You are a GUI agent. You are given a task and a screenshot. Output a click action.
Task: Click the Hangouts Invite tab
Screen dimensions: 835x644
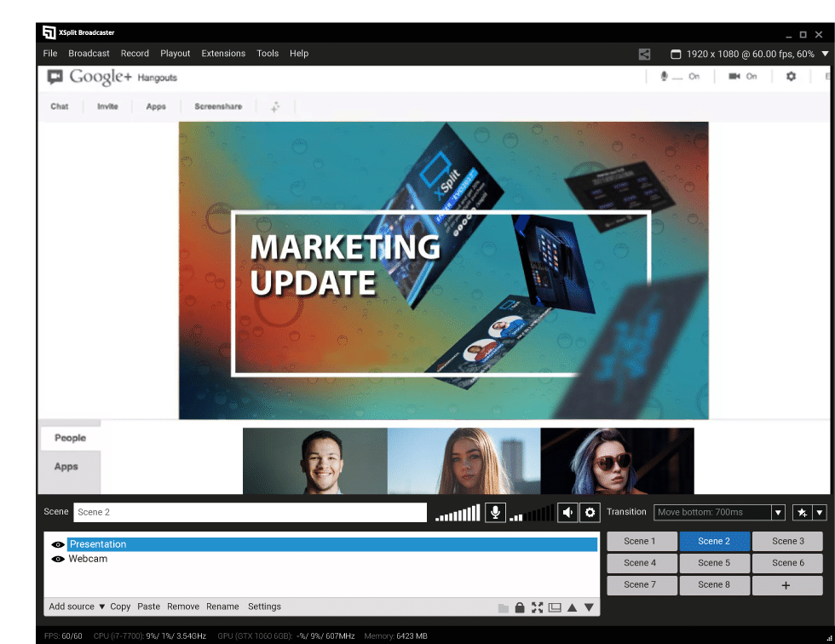tap(107, 106)
